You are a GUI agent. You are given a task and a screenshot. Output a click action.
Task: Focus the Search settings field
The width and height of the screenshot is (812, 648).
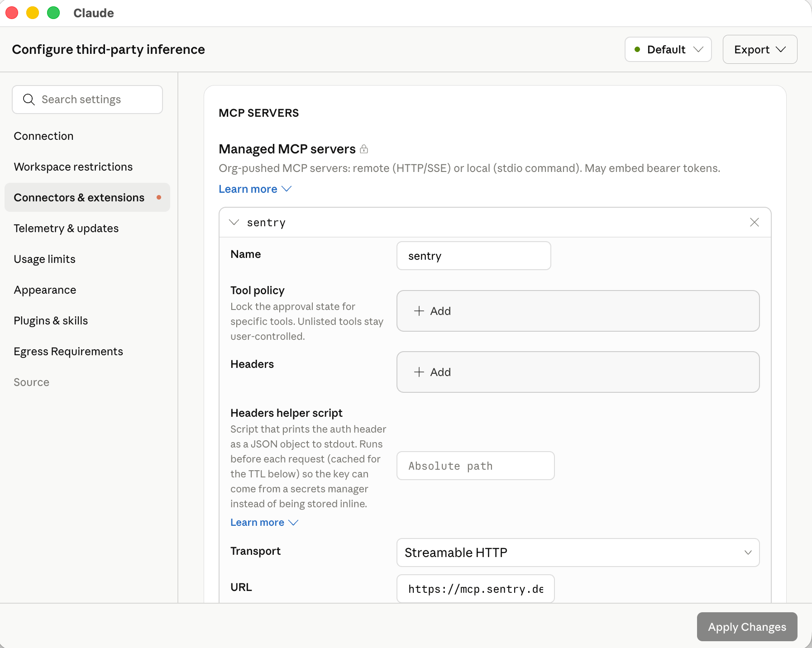point(87,100)
